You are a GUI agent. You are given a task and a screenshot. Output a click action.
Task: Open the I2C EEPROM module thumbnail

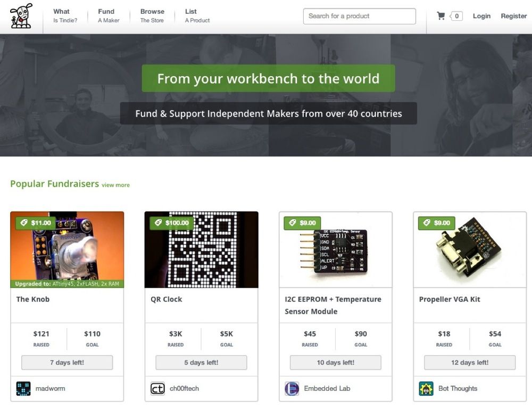pyautogui.click(x=336, y=250)
